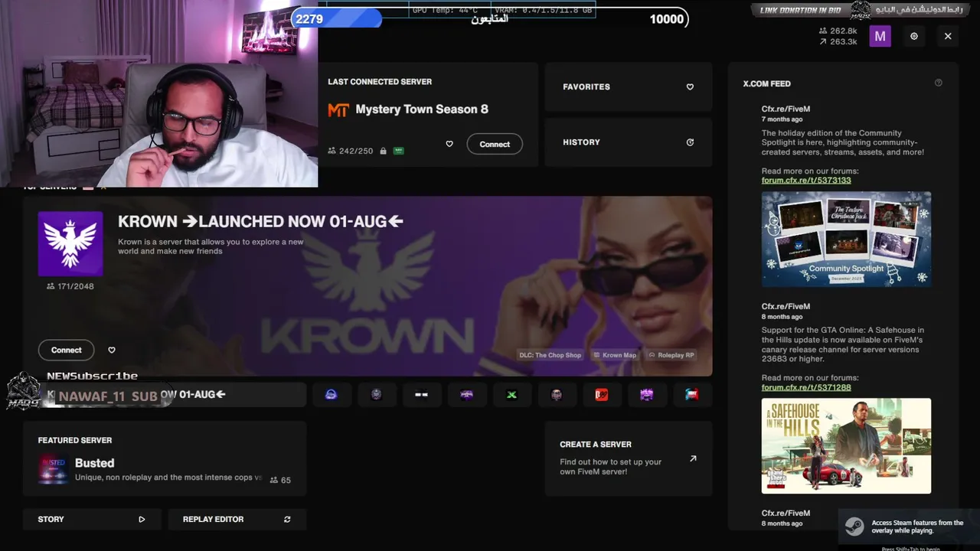Screen dimensions: 980x551
Task: Select the grey crest server icon
Action: 376,394
